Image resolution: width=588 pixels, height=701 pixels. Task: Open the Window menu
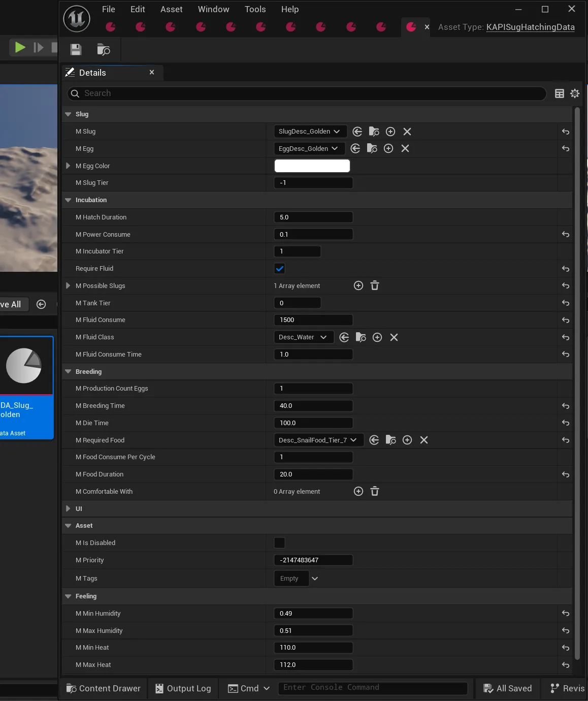coord(214,9)
